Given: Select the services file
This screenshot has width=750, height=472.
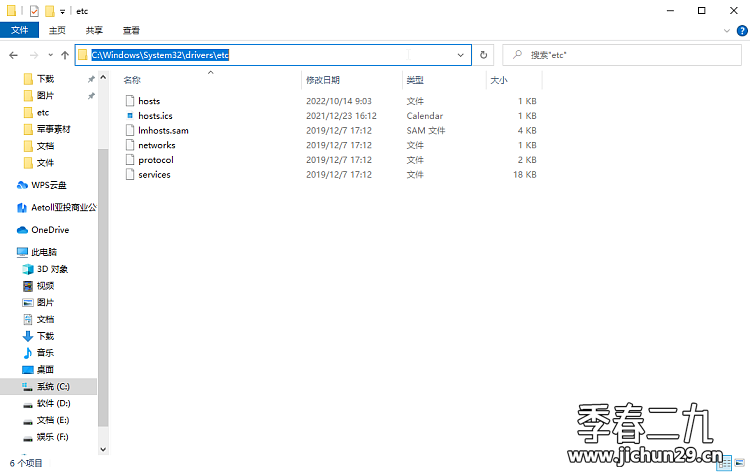Looking at the screenshot, I should pos(154,175).
